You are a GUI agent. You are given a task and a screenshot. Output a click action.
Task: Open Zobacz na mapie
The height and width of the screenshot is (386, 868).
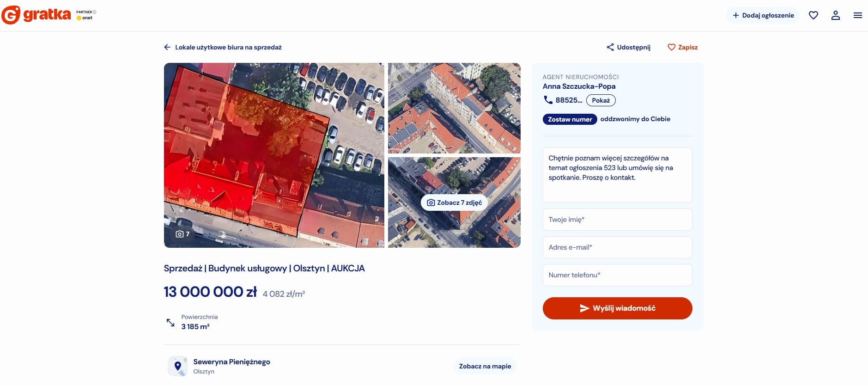(485, 366)
